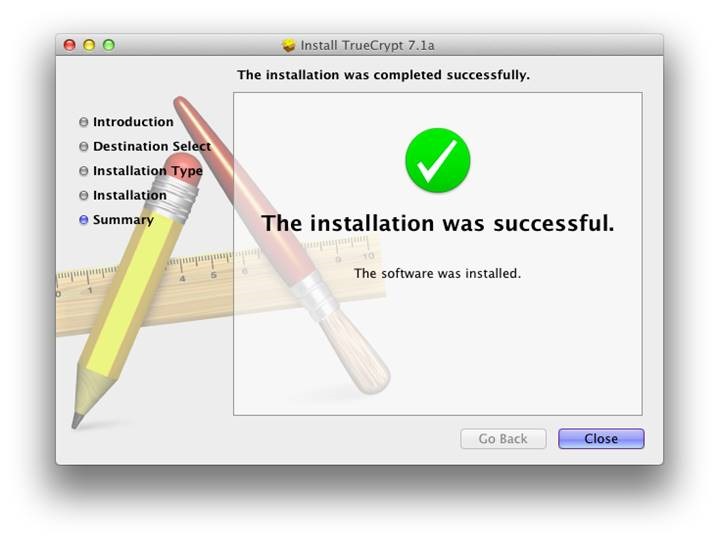
Task: Click the TrueCrypt package icon in title bar
Action: 288,45
